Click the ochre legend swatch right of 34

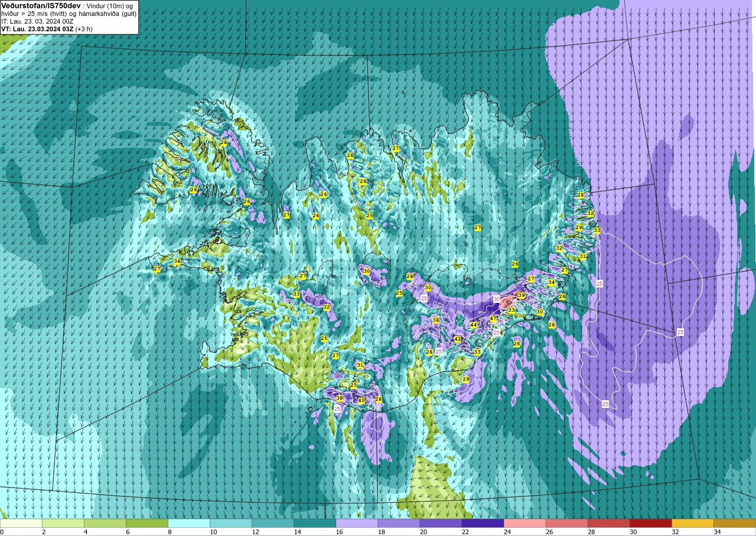click(x=734, y=523)
